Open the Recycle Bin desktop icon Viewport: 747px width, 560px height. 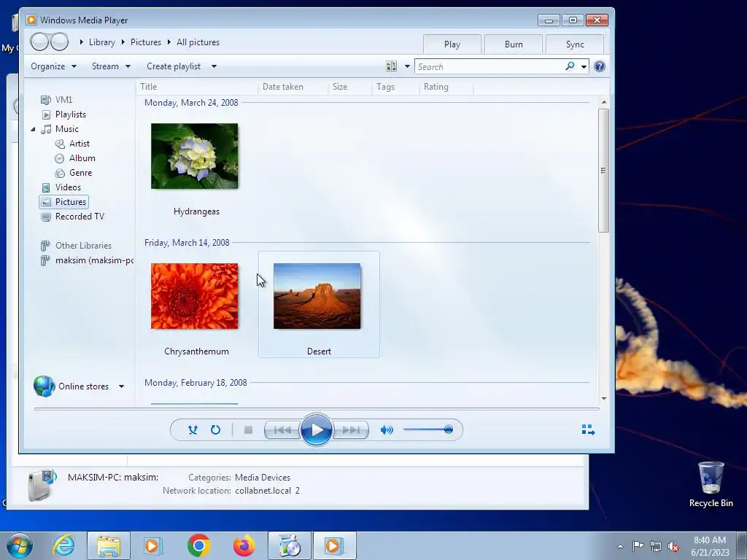(711, 484)
